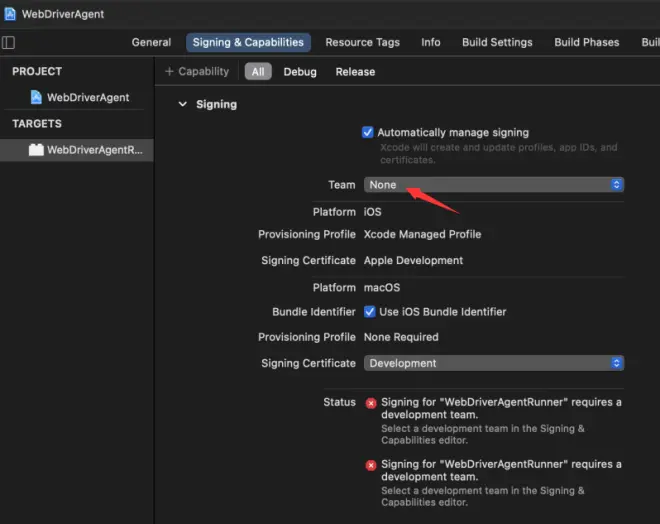The height and width of the screenshot is (524, 660).
Task: Open the Signing Certificate Development dropdown
Action: (494, 363)
